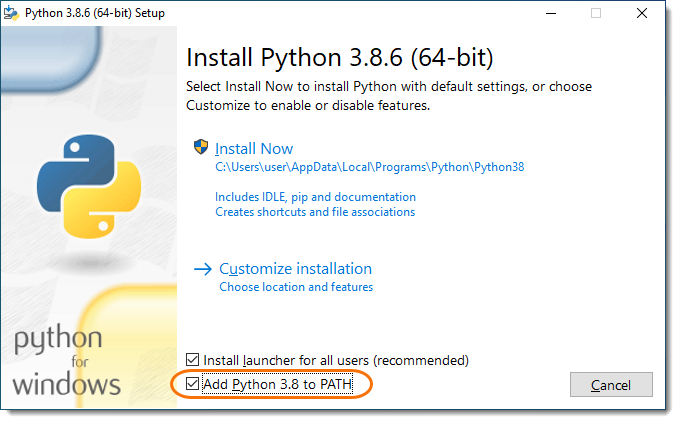Click the disabled maximize button in title bar
Viewport: 678px width, 422px height.
[x=596, y=13]
